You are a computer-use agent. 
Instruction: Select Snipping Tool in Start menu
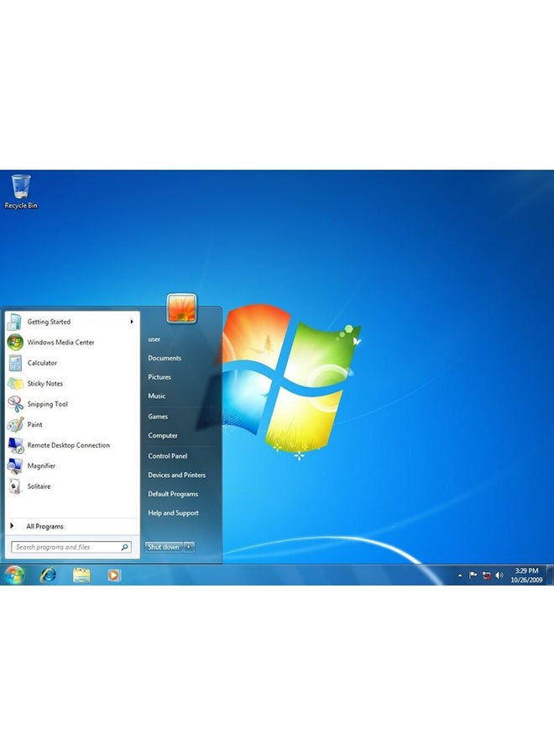[x=47, y=404]
